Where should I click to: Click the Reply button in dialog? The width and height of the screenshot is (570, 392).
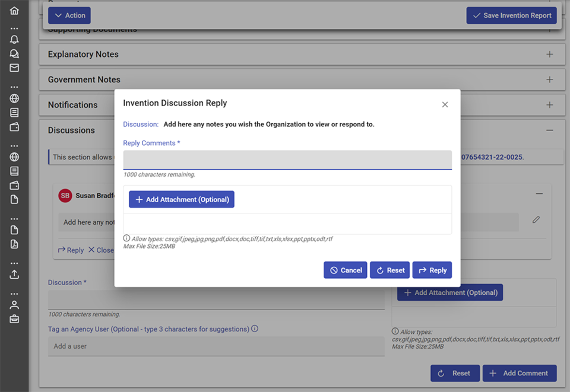click(x=432, y=270)
